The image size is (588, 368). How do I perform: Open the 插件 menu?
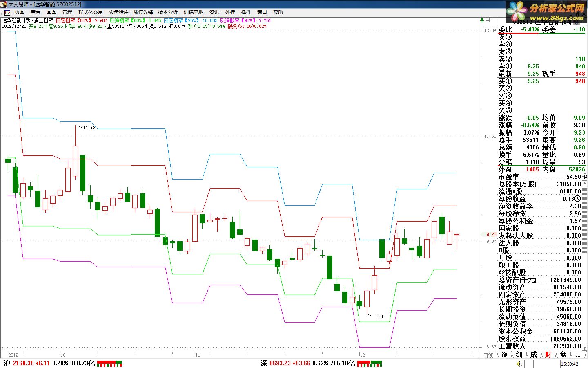coord(246,12)
